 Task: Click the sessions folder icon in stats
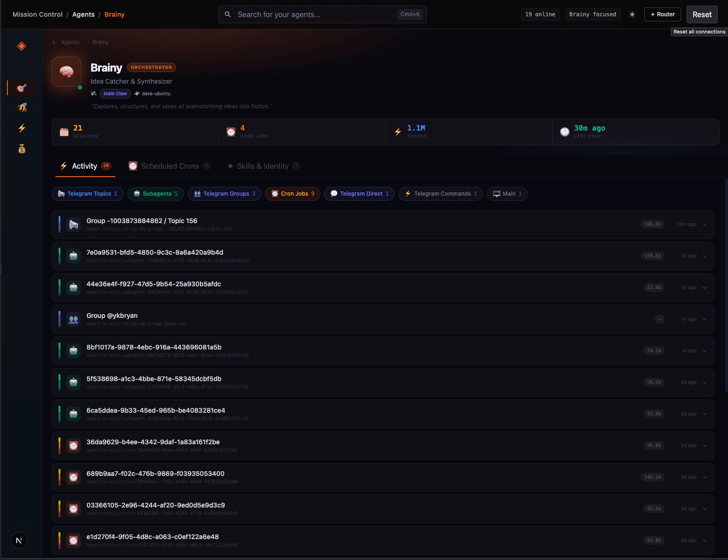click(x=64, y=132)
